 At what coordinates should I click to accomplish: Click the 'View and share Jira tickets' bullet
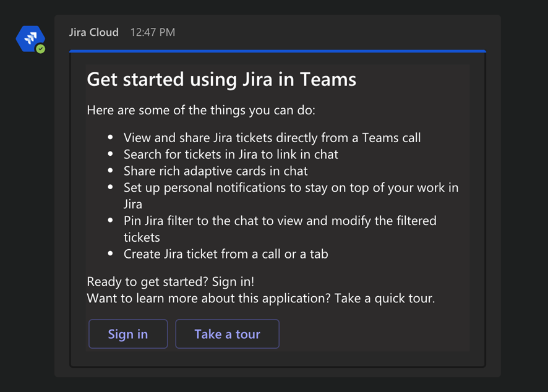tap(272, 138)
